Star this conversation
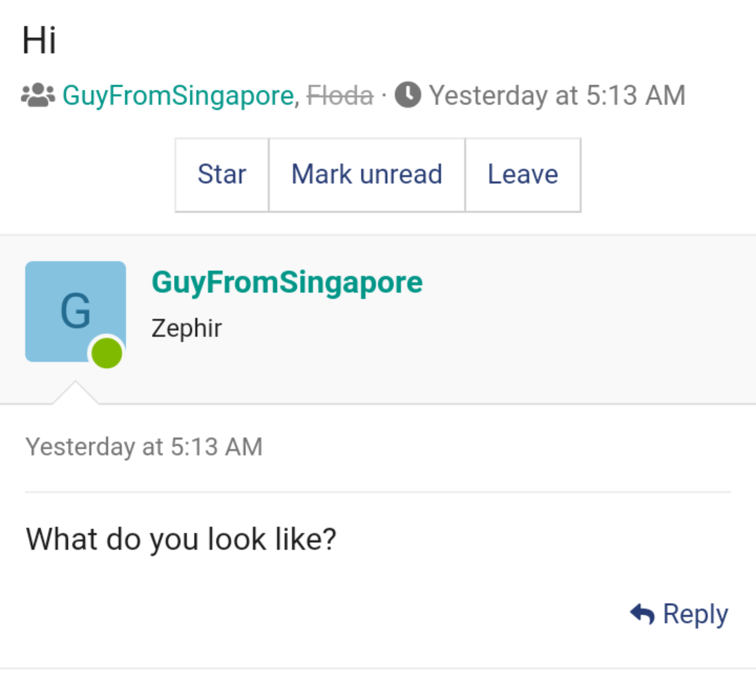756x700 pixels. point(222,175)
